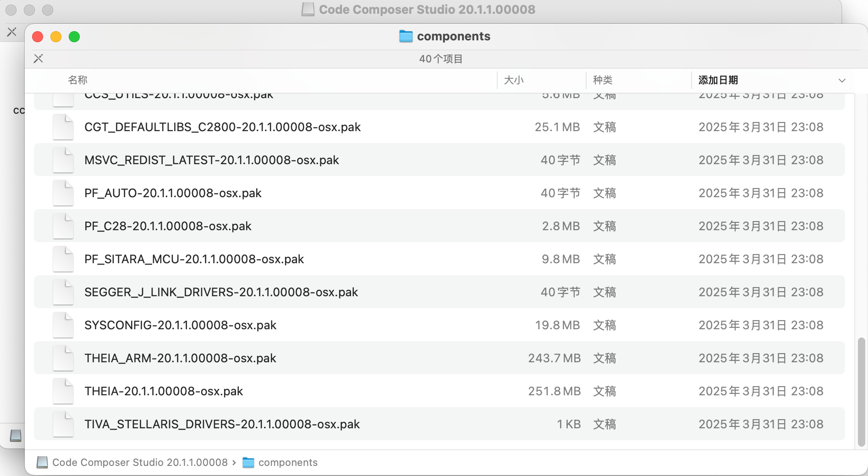This screenshot has width=868, height=476.
Task: Sort by the 种类 column header
Action: (x=603, y=80)
